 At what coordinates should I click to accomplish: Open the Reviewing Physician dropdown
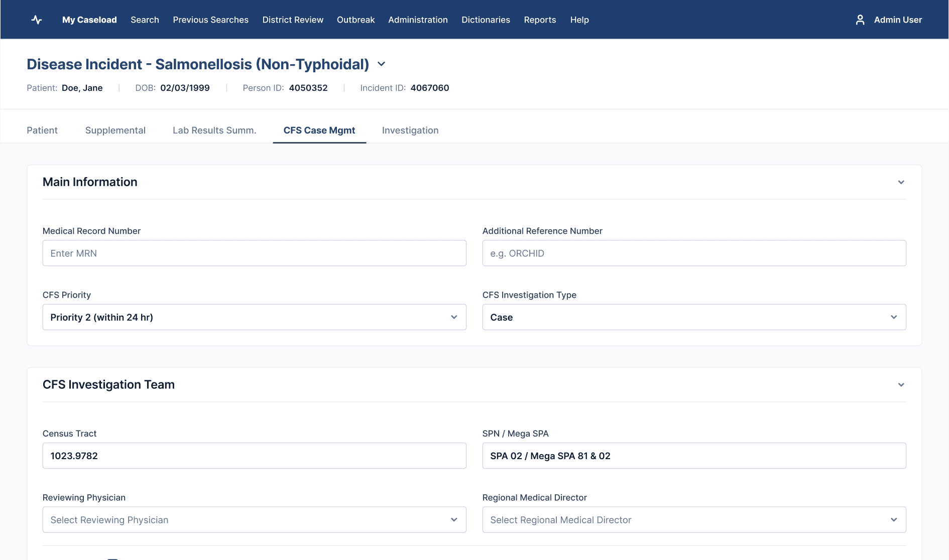tap(255, 520)
